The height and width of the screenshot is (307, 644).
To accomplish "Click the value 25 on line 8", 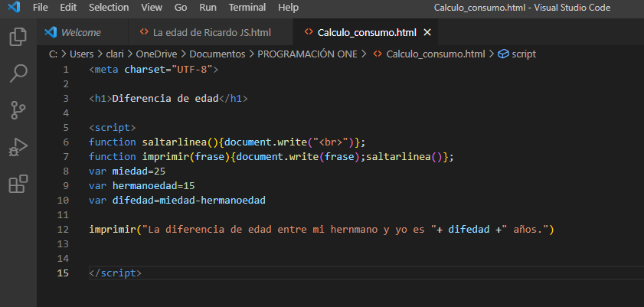I will 159,171.
